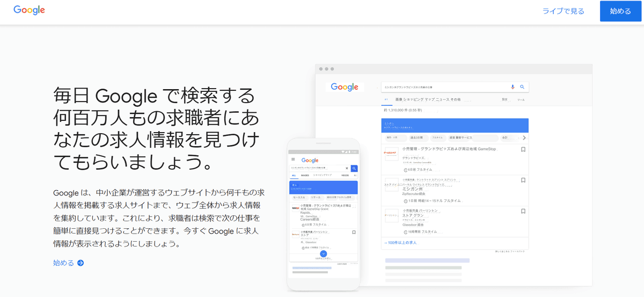Image resolution: width=644 pixels, height=297 pixels.
Task: Click the Google logo inside the phone mockup
Action: pyautogui.click(x=310, y=160)
